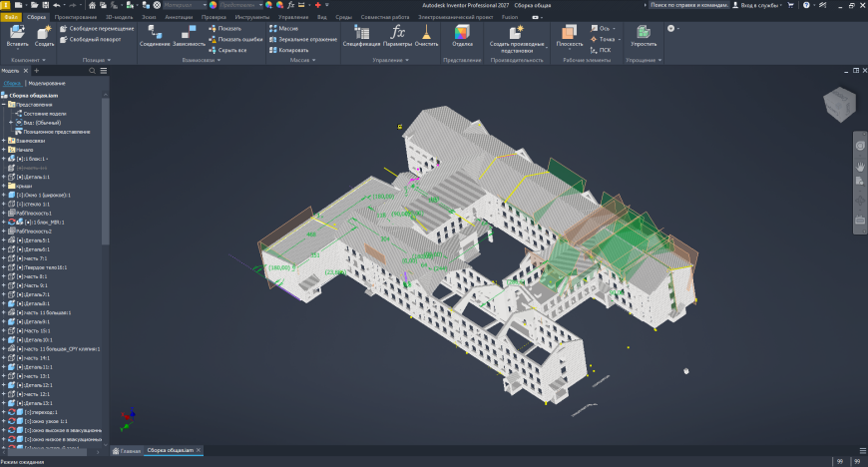868x467 pixels.
Task: Open the Отделка appearance tool
Action: (x=462, y=36)
